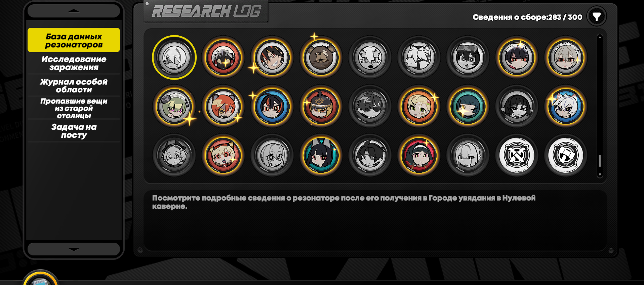Screen dimensions: 644x285
Task: Click the sidebar scroll-up arrow bar
Action: click(x=74, y=11)
